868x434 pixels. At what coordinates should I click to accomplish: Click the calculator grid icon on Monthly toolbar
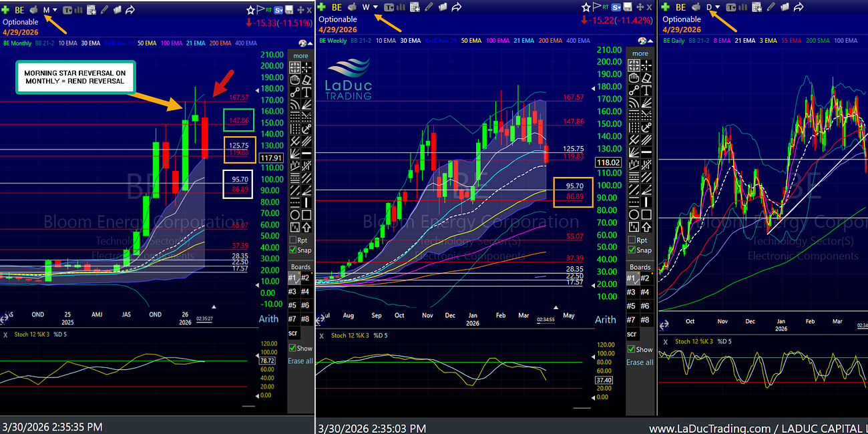pyautogui.click(x=91, y=9)
